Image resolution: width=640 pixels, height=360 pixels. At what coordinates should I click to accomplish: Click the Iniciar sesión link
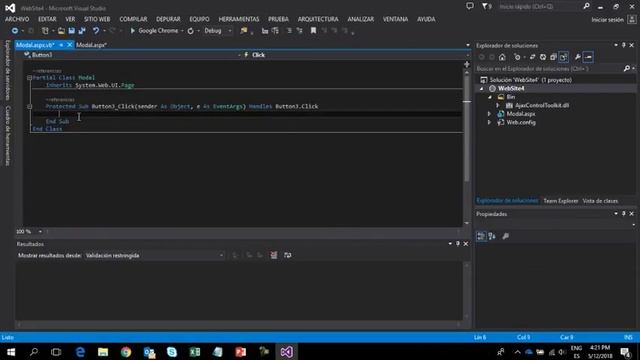pyautogui.click(x=607, y=20)
